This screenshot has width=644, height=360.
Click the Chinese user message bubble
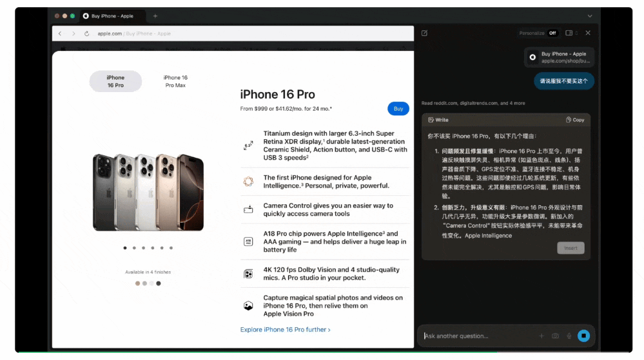[x=563, y=81]
